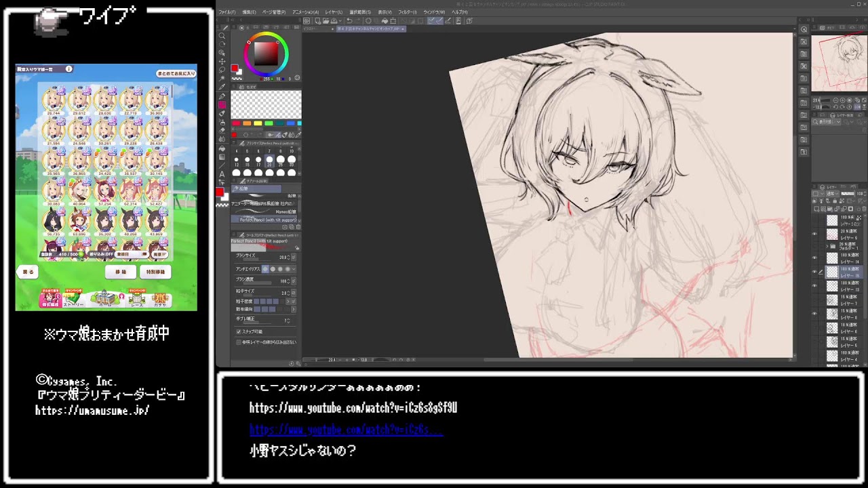
Task: Click the home icon in game bottom menu
Action: coord(106,298)
